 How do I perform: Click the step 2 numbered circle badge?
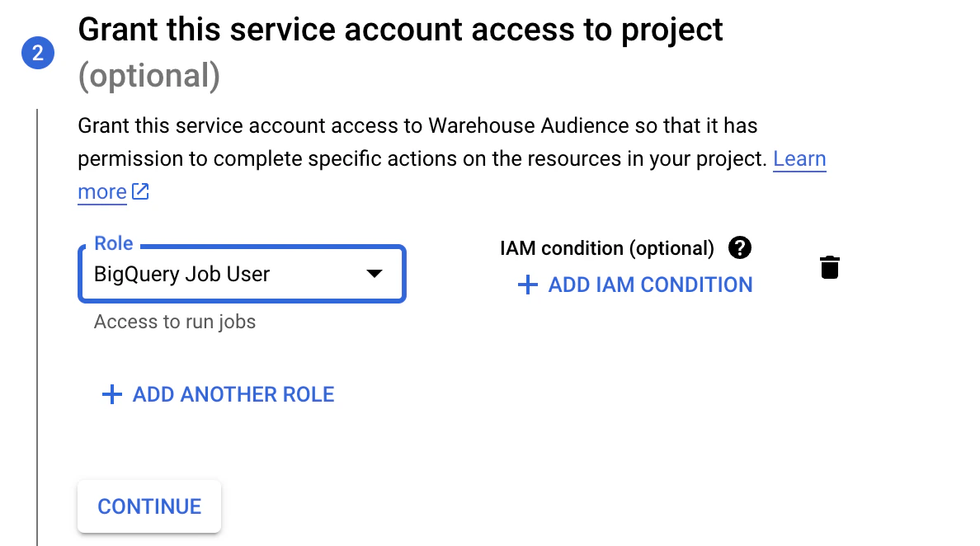pyautogui.click(x=37, y=52)
